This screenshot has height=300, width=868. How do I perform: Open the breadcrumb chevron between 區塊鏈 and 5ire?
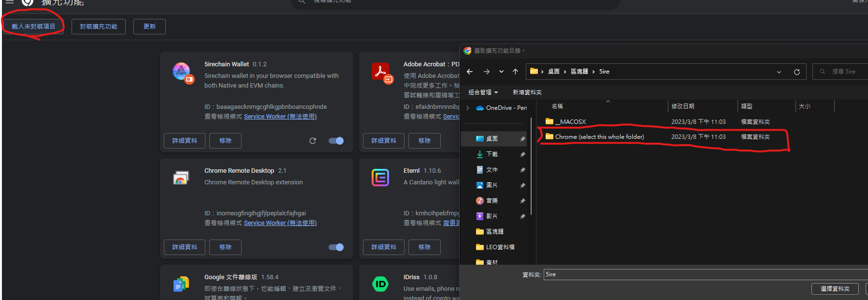pyautogui.click(x=593, y=72)
